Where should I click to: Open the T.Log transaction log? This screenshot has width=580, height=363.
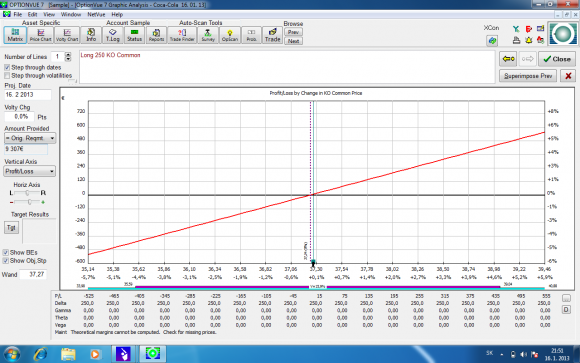tap(112, 35)
